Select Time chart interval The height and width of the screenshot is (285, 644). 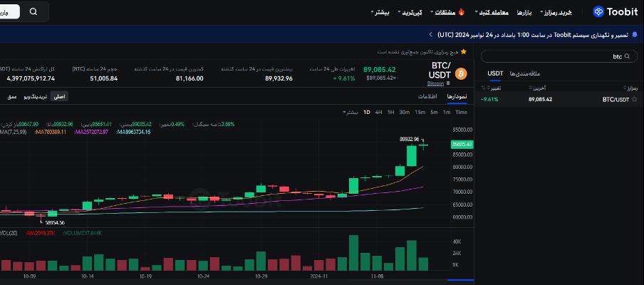tap(461, 112)
